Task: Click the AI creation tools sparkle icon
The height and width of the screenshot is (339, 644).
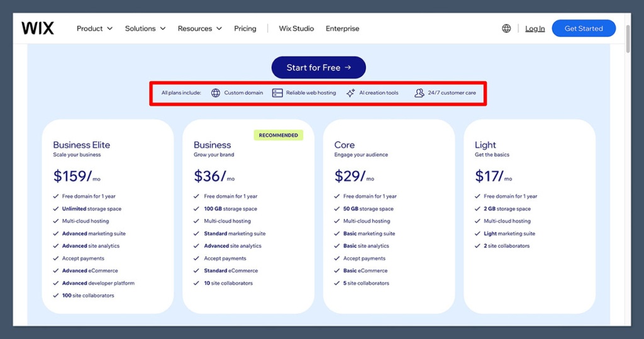Action: 350,93
